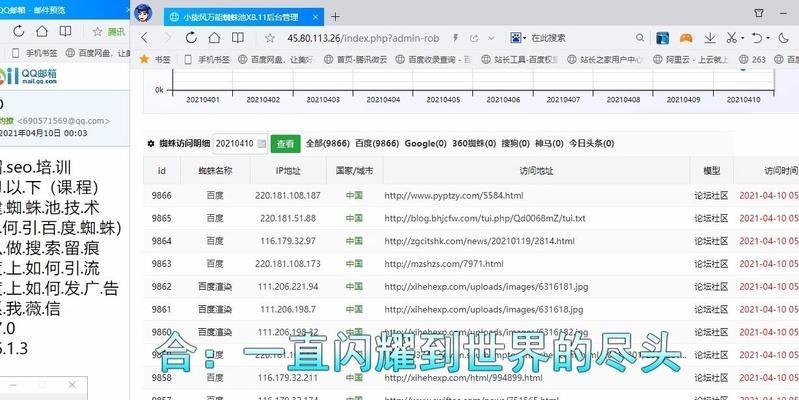Filter by 今日头条(0)
The width and height of the screenshot is (799, 400).
pos(592,144)
